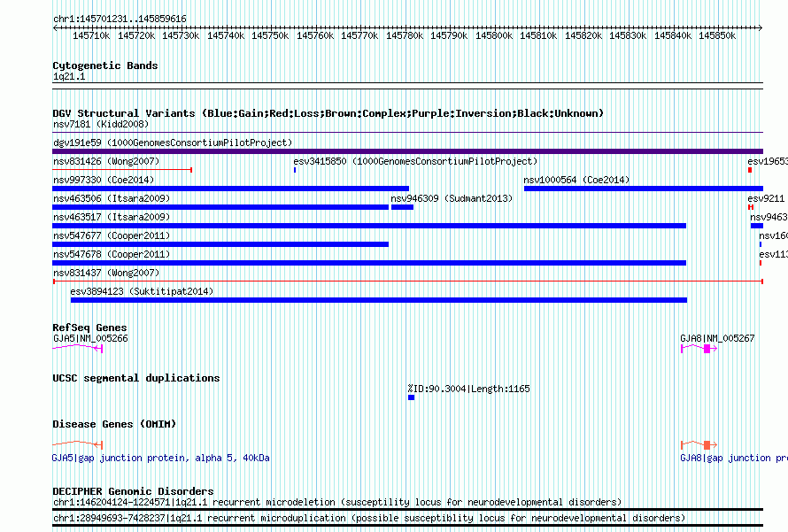Screen dimensions: 788x532
Task: Select the esv3894123 (Suktitipat2014) blue bar
Action: tap(379, 300)
